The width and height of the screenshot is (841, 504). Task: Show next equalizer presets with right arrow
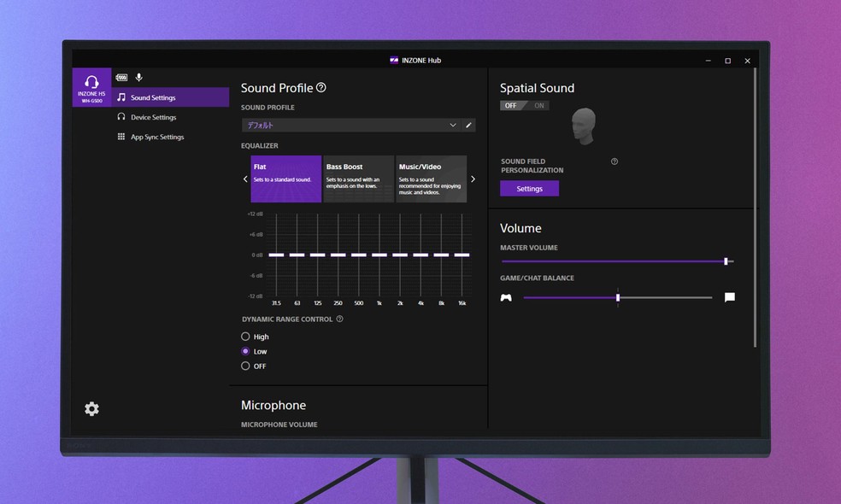473,179
